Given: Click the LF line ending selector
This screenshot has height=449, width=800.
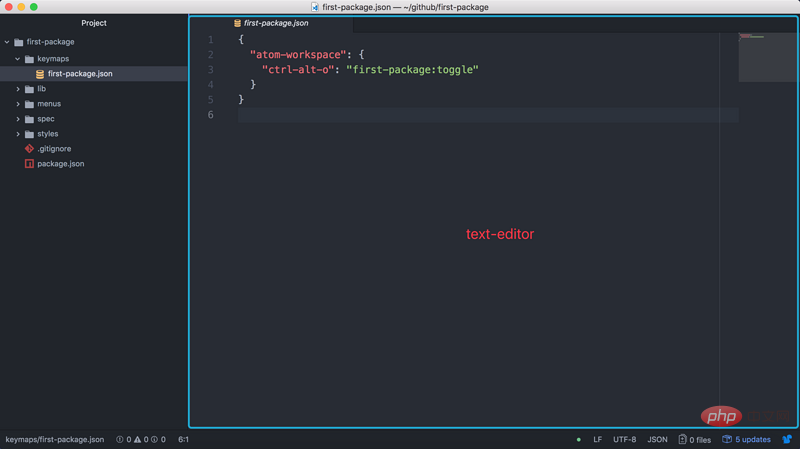Looking at the screenshot, I should [x=597, y=439].
